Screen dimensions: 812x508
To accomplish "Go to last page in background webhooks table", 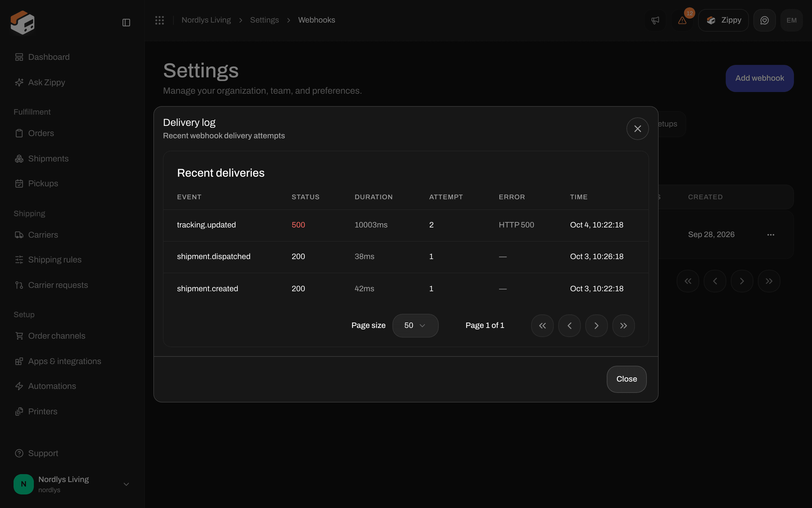I will pos(769,281).
